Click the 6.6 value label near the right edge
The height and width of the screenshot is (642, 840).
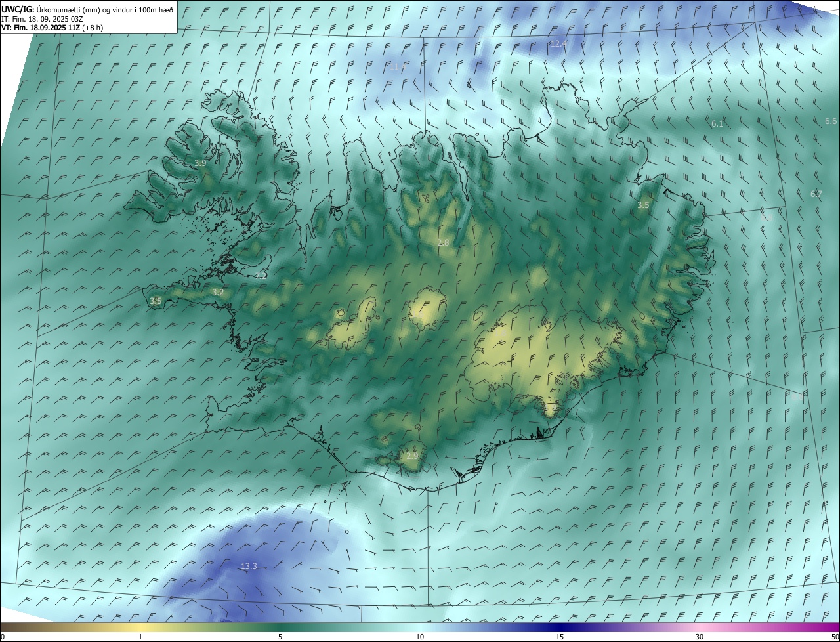coord(831,121)
